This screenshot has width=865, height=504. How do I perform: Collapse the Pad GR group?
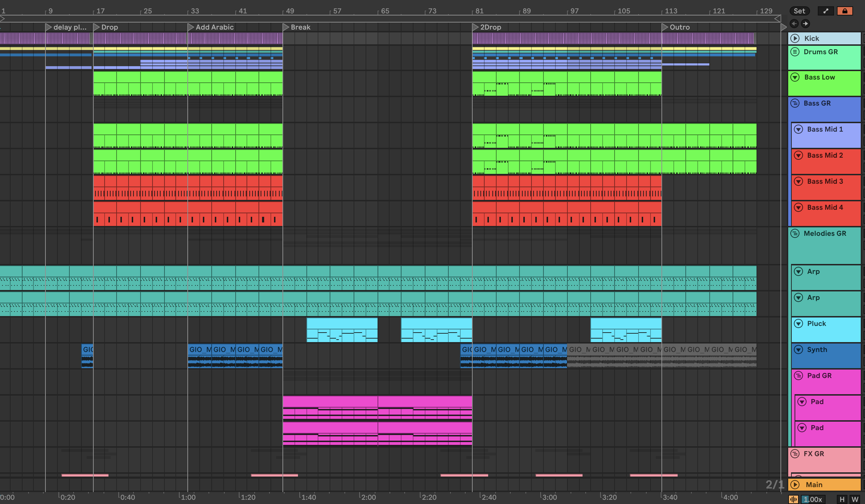tap(798, 376)
